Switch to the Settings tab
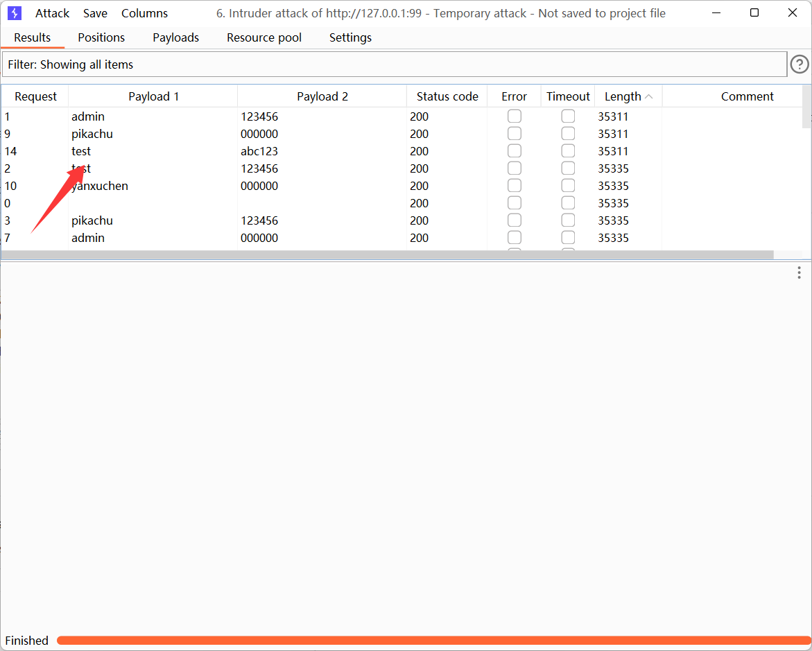This screenshot has height=651, width=812. (351, 37)
